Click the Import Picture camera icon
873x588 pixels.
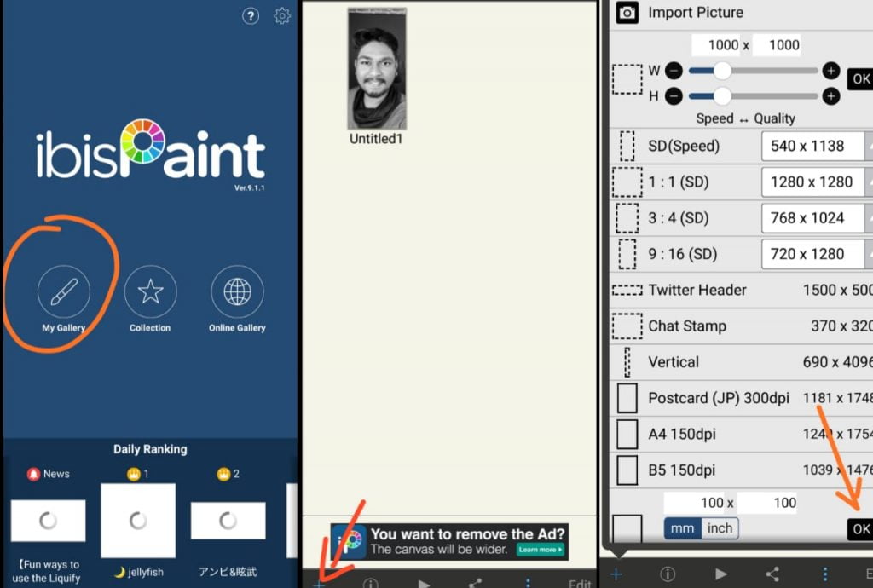coord(627,13)
